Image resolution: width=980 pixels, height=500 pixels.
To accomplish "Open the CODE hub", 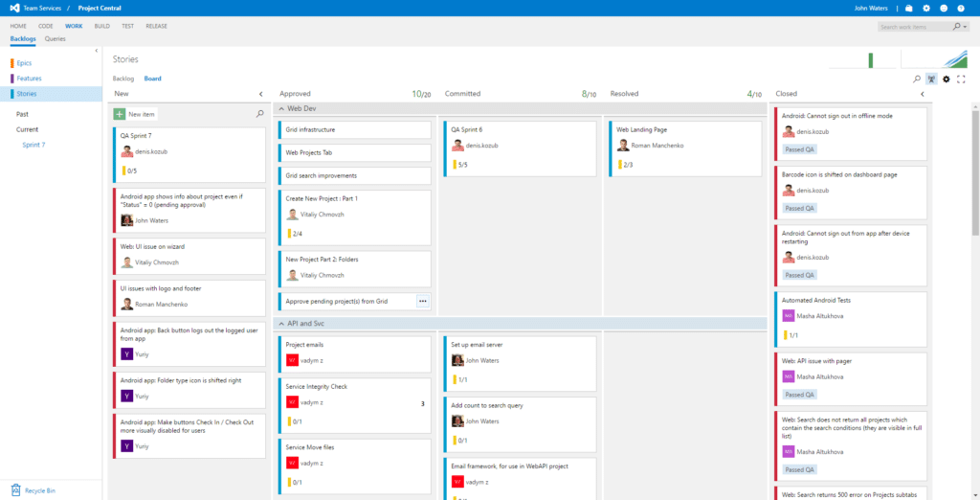I will (46, 26).
